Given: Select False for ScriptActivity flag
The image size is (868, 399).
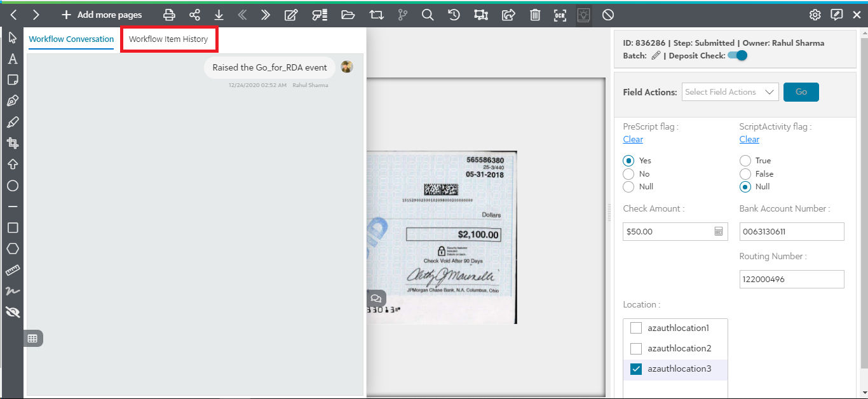Looking at the screenshot, I should (745, 173).
